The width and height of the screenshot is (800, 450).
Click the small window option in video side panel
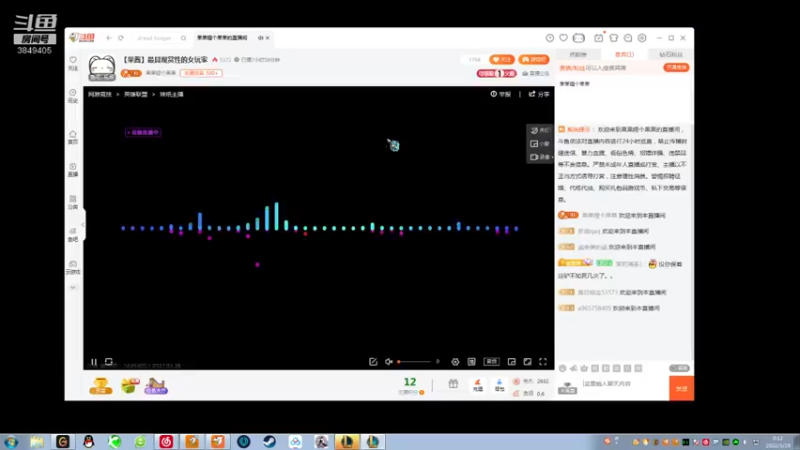tap(540, 144)
